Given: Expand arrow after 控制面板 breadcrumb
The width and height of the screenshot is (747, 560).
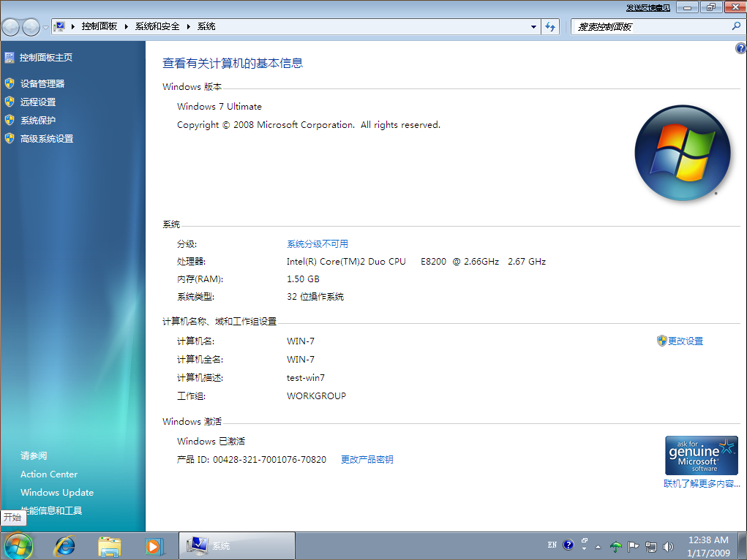Looking at the screenshot, I should 127,26.
